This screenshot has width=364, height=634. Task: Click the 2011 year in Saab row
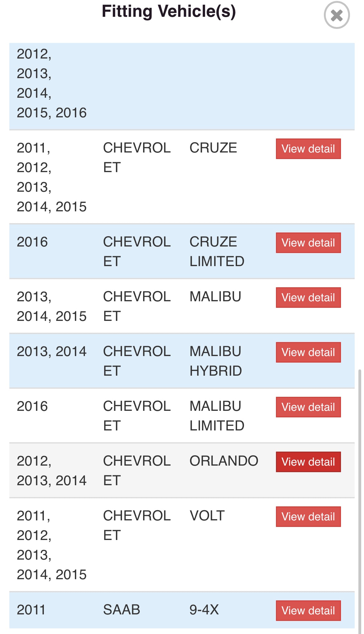[x=31, y=610]
